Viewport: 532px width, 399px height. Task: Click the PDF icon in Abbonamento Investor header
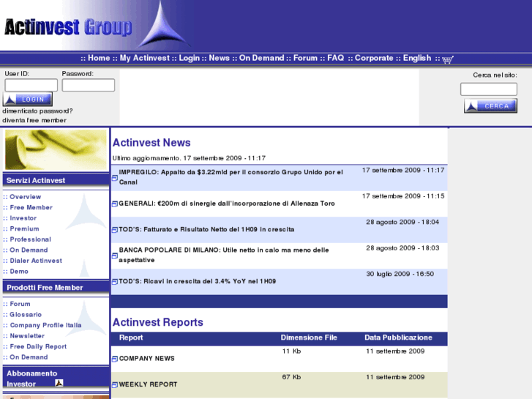pyautogui.click(x=59, y=383)
